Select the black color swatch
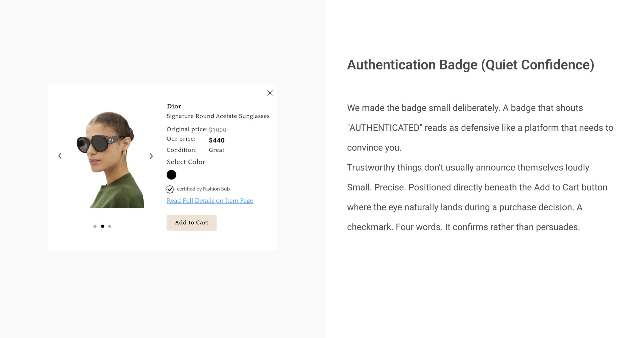This screenshot has height=338, width=644. coord(171,175)
